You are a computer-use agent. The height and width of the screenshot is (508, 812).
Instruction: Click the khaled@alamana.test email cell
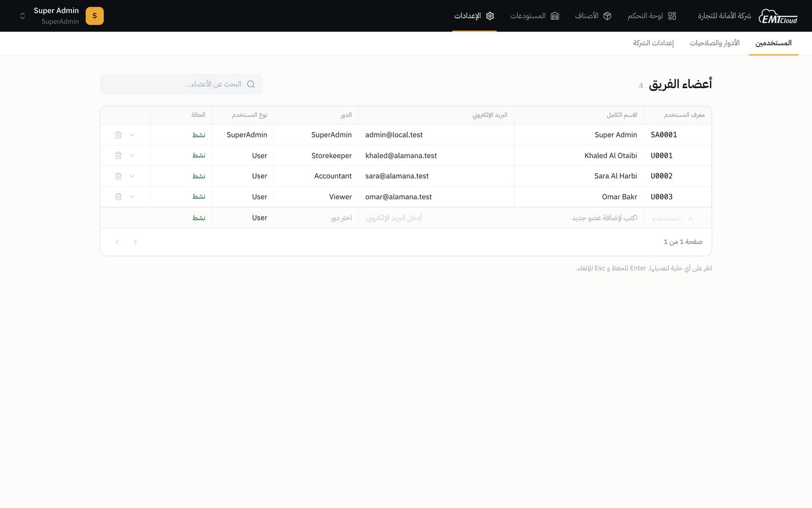(436, 155)
